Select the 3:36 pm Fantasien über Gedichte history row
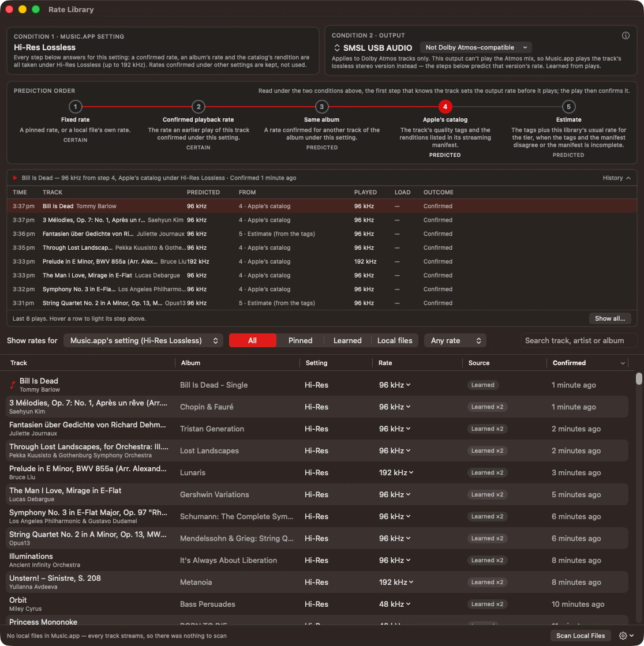Screen dimensions: 644x646 click(x=321, y=234)
